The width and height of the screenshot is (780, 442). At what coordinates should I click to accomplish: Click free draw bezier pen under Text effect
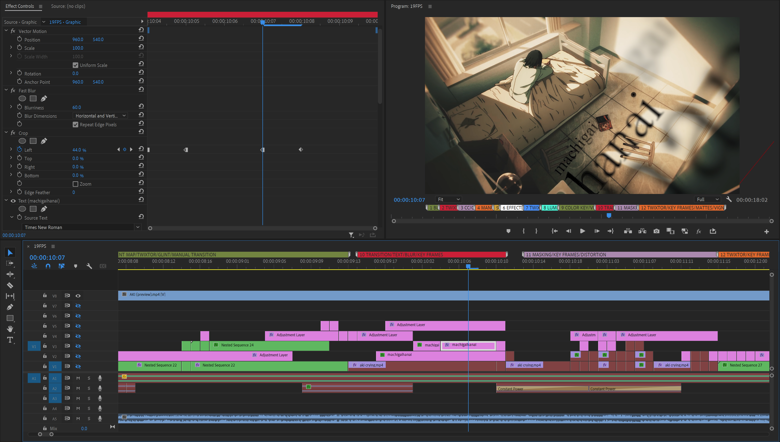[44, 209]
